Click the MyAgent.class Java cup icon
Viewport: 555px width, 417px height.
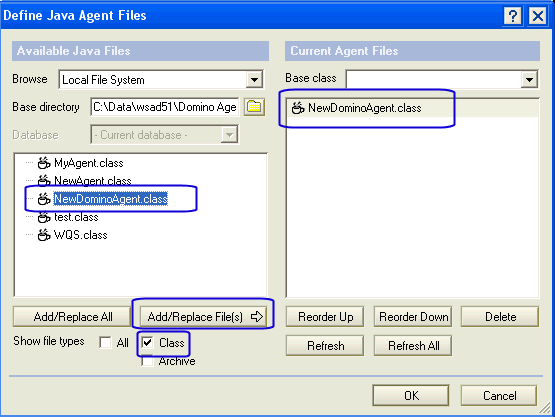pos(44,163)
